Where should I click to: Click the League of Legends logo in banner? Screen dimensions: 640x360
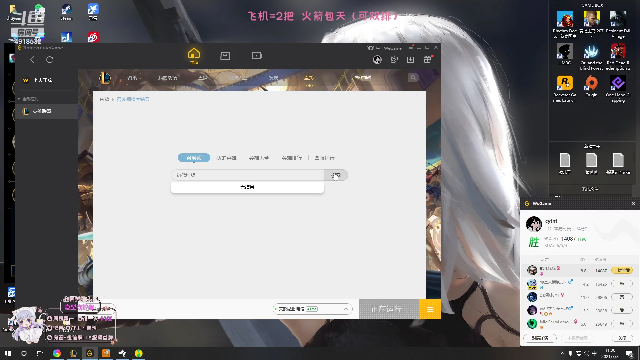105,78
